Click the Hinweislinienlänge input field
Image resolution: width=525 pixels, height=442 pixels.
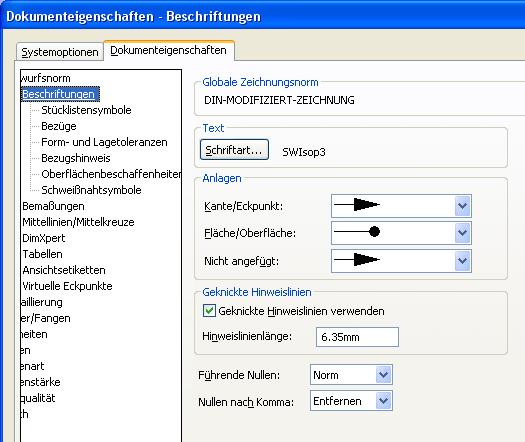pos(357,337)
